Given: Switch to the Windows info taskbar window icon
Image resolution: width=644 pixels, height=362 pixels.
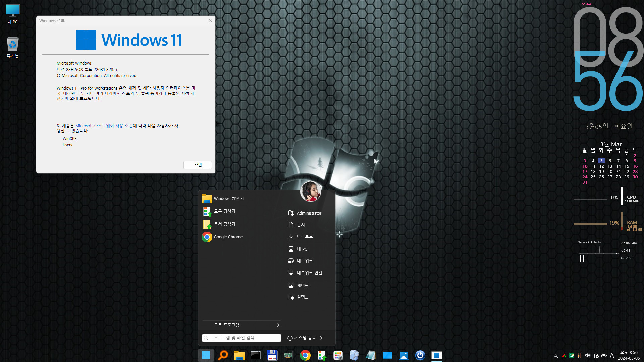Looking at the screenshot, I should 436,355.
